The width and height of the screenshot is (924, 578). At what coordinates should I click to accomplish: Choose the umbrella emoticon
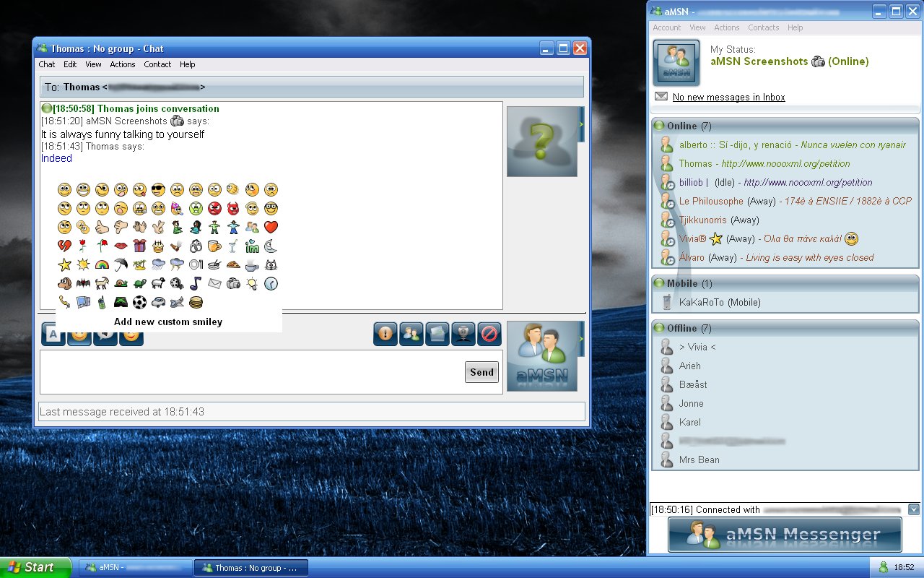coord(121,265)
